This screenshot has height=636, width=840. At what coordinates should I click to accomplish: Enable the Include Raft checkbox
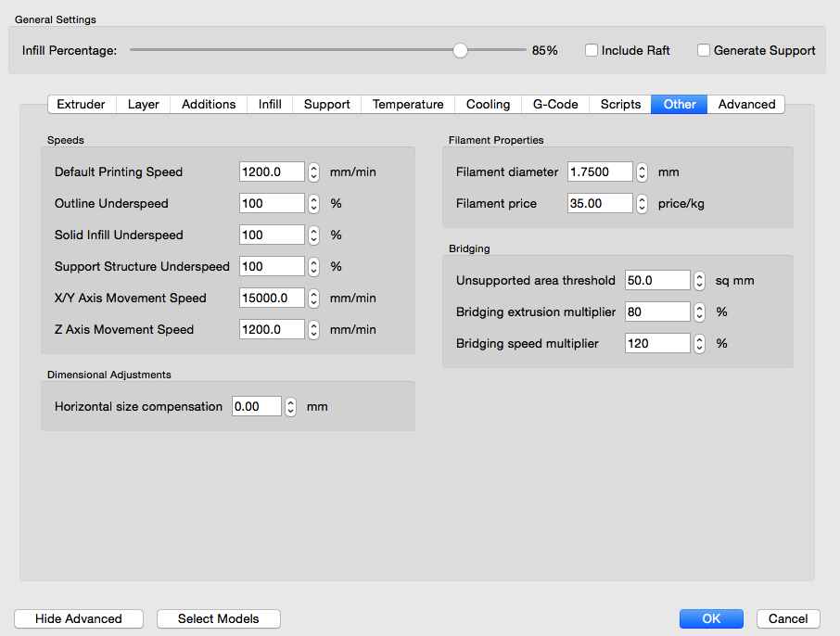(592, 51)
